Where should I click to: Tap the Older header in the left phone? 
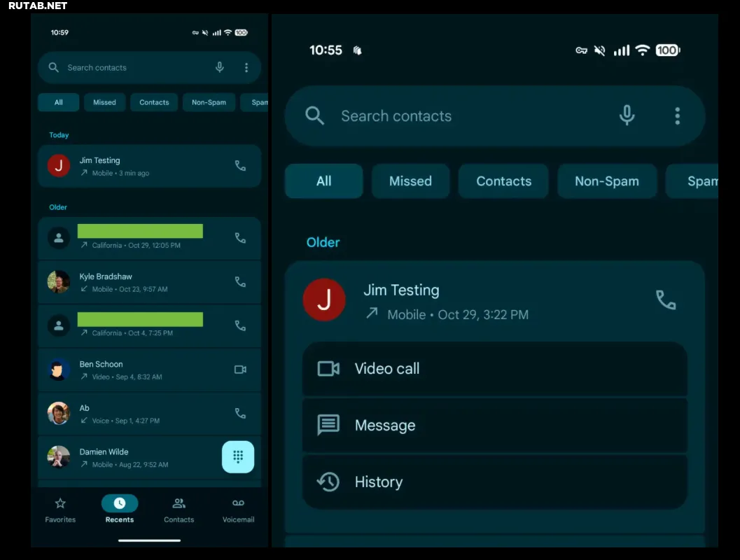(58, 207)
